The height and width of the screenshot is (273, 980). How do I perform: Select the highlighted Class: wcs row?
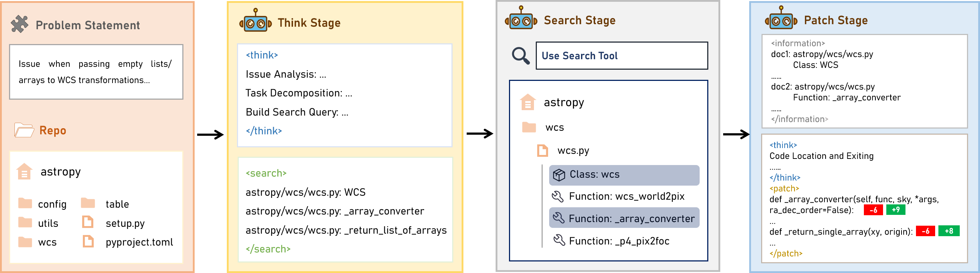[x=624, y=175]
